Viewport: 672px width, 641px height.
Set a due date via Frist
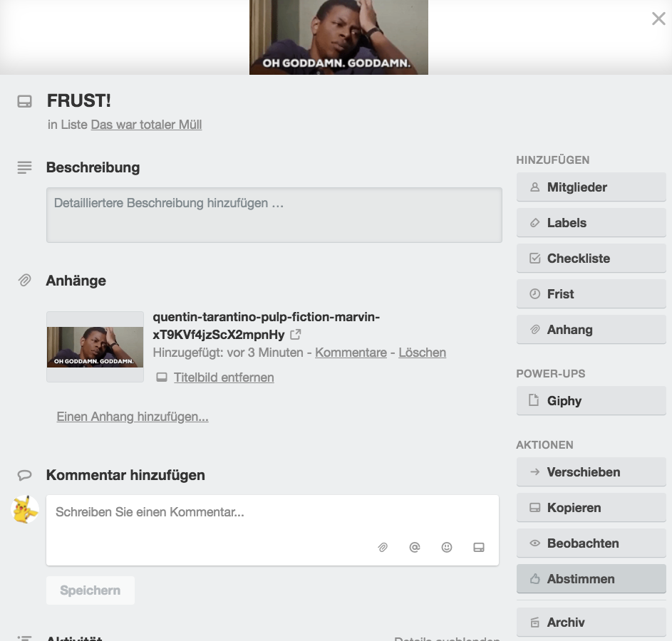591,293
